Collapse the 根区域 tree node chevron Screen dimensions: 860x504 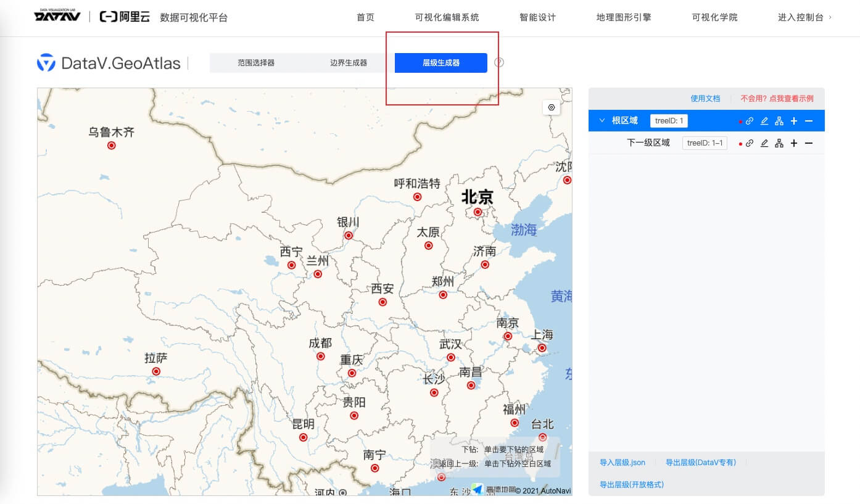[x=602, y=121]
